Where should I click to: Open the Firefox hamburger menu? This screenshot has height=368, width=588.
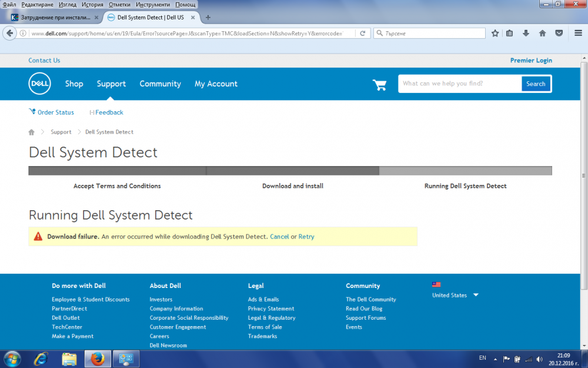[578, 33]
